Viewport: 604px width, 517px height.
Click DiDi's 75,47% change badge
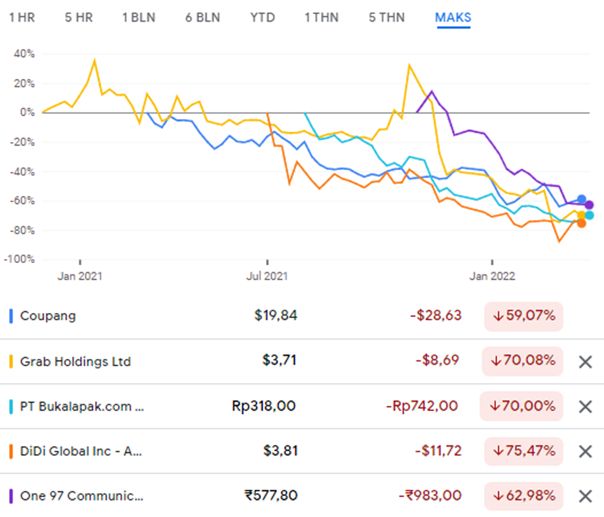coord(524,451)
